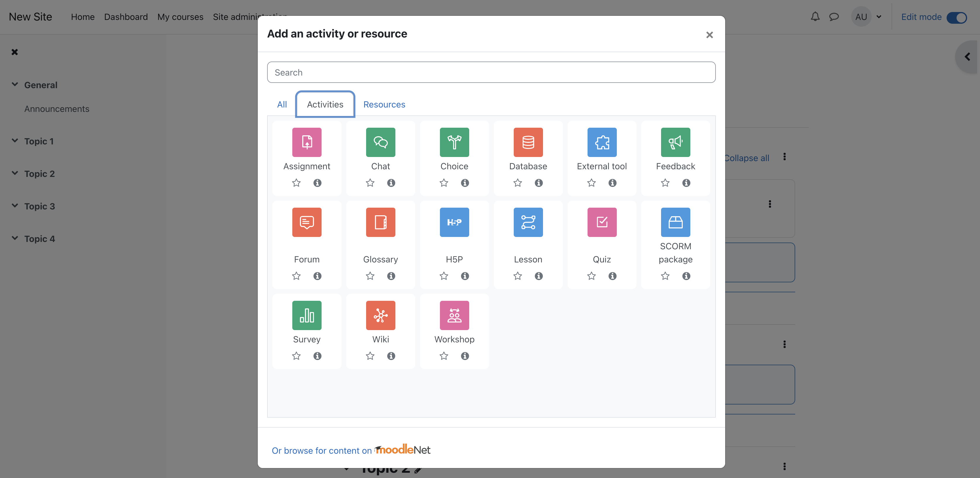Star the Feedback activity as favourite
980x478 pixels.
pos(665,183)
